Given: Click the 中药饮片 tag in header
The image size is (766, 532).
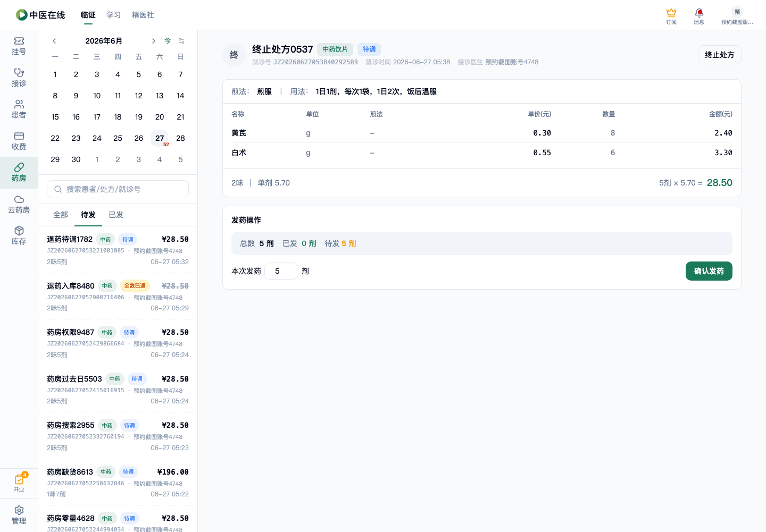Looking at the screenshot, I should pyautogui.click(x=335, y=49).
